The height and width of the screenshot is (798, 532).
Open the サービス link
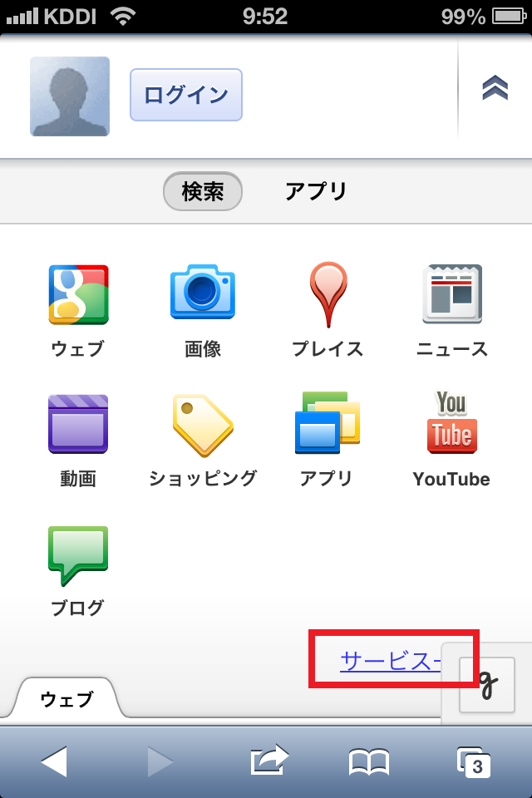coord(391,661)
